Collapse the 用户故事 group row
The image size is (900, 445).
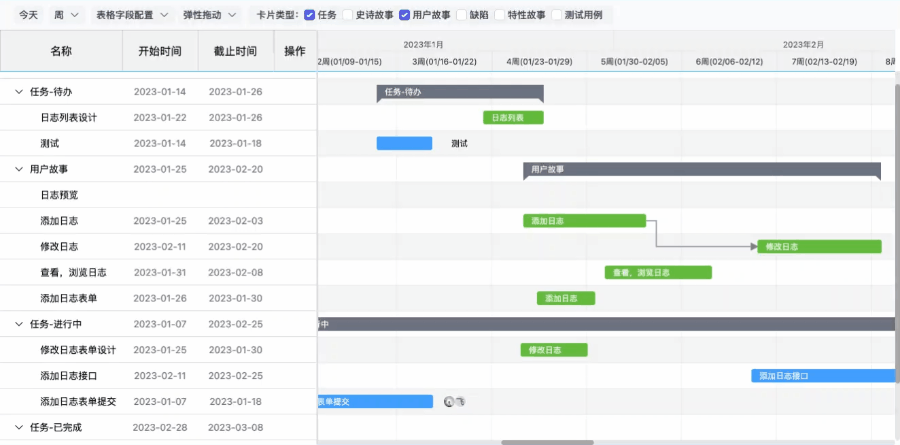(19, 170)
